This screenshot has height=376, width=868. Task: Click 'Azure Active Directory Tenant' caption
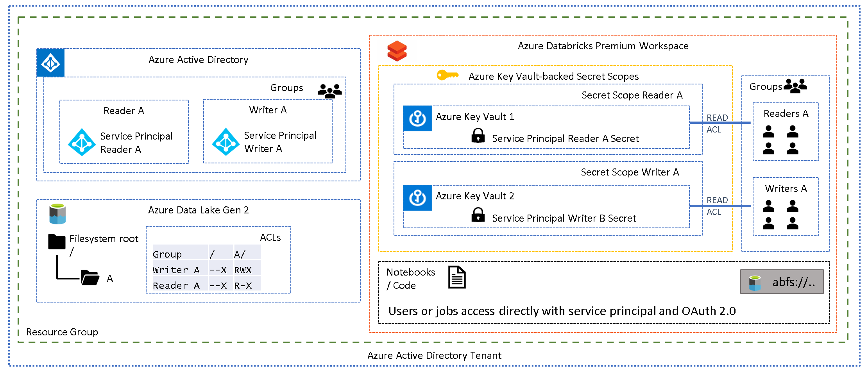coord(434,355)
